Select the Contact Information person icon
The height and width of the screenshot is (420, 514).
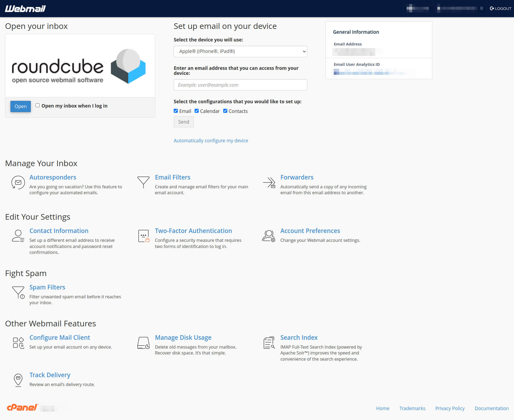tap(18, 236)
